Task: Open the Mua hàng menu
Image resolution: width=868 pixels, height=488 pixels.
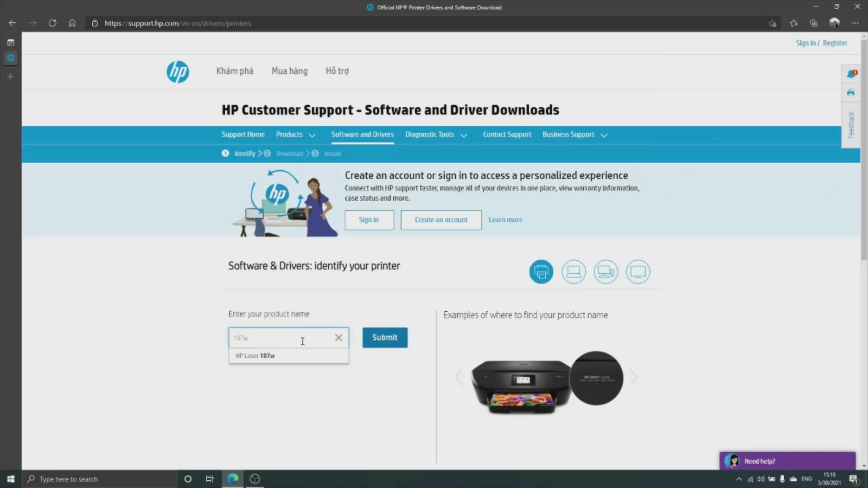Action: pyautogui.click(x=290, y=71)
